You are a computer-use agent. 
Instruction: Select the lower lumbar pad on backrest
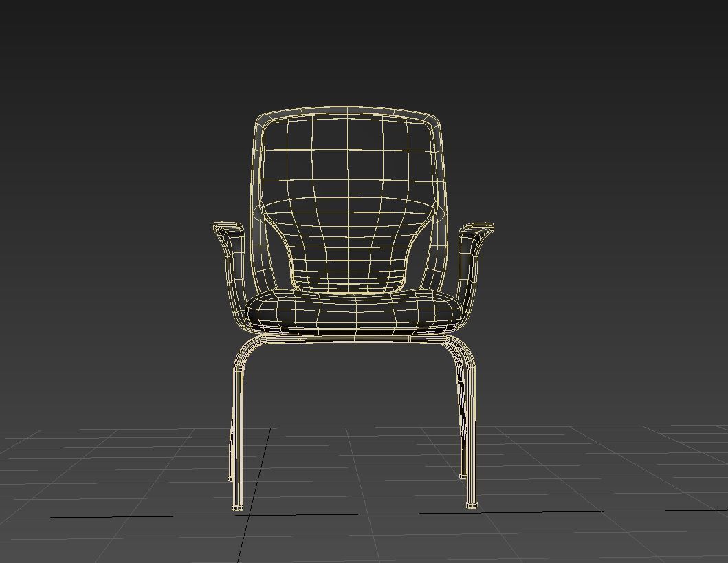click(349, 253)
